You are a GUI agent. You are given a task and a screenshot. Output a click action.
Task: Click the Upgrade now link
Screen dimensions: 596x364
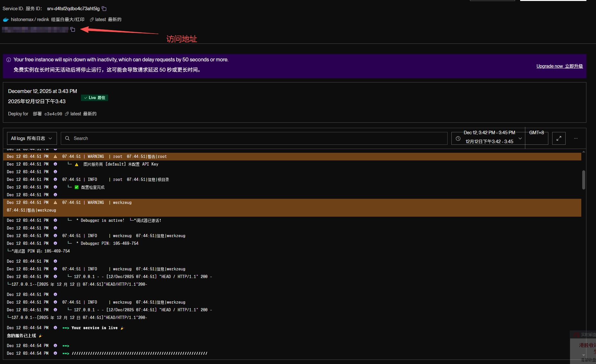pyautogui.click(x=559, y=66)
